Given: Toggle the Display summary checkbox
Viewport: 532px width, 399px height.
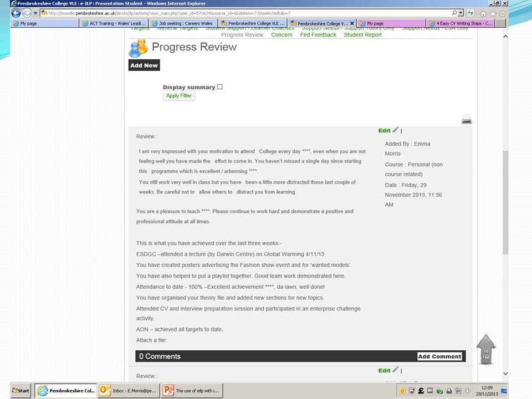Looking at the screenshot, I should [x=220, y=87].
